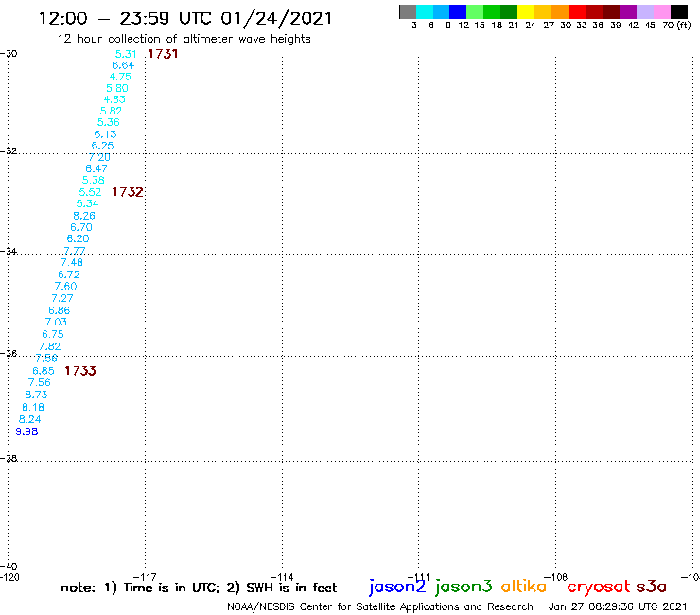Click the cyan swatch in the wave height legend
700x615 pixels.
click(425, 11)
